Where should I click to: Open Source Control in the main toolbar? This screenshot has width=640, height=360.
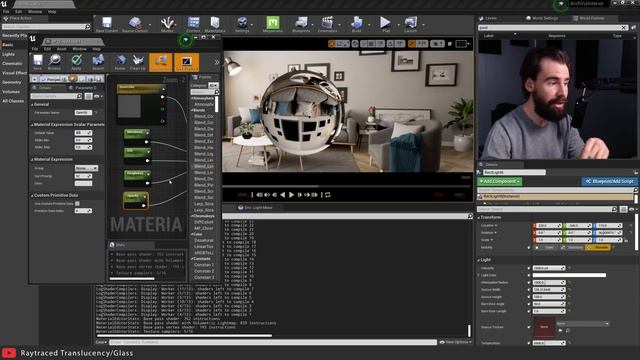(x=135, y=24)
